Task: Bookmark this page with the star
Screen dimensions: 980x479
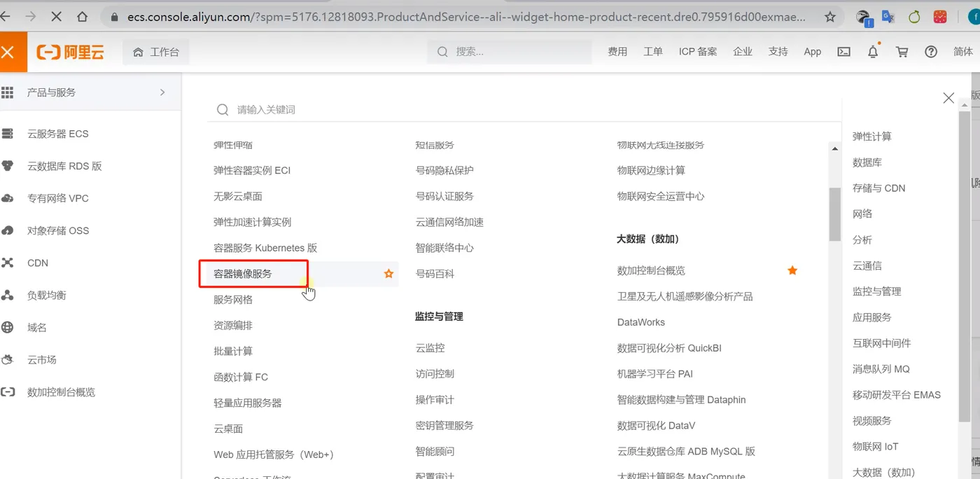Action: (x=830, y=17)
